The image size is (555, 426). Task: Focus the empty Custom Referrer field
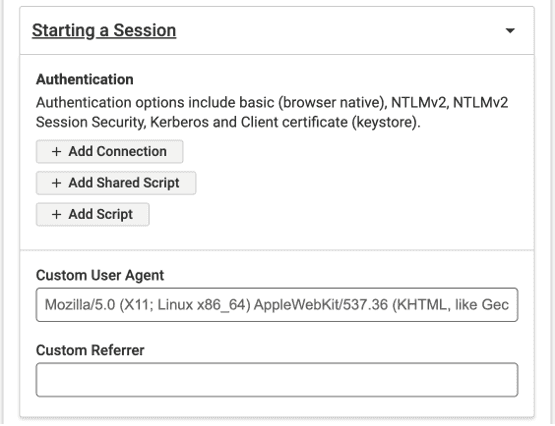click(277, 380)
